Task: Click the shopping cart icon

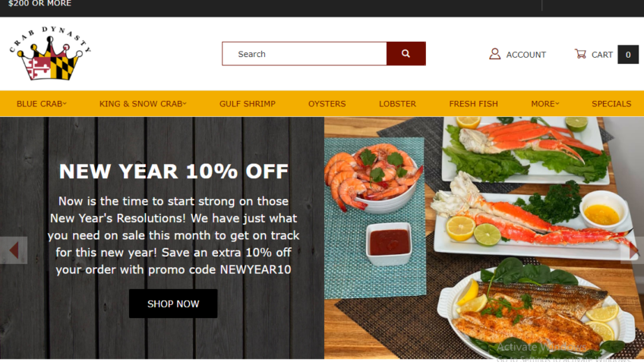Action: pyautogui.click(x=580, y=54)
